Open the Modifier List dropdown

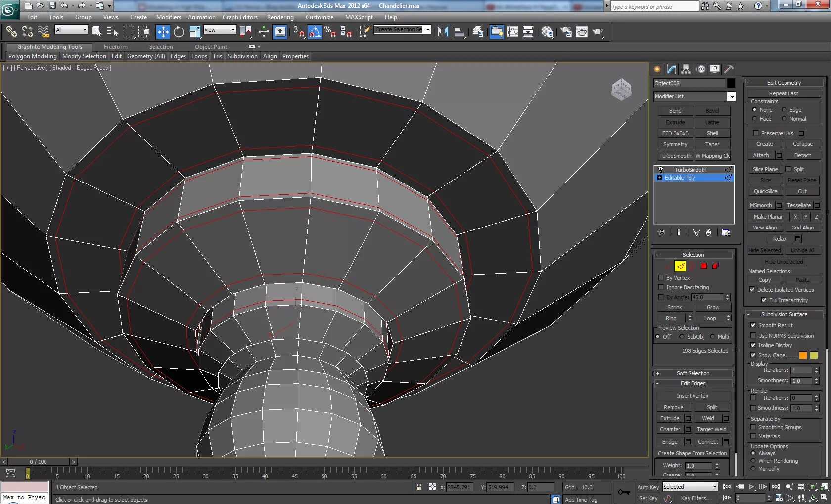731,97
